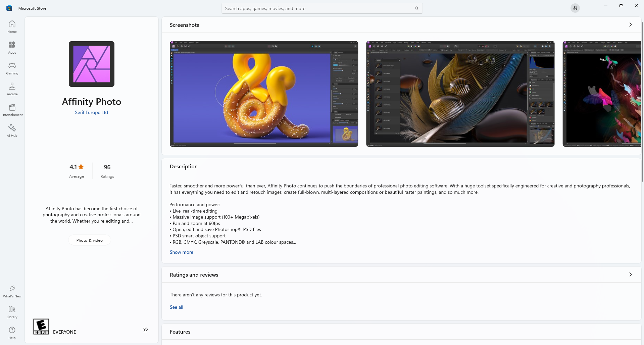
Task: Select the Apps section
Action: [12, 47]
